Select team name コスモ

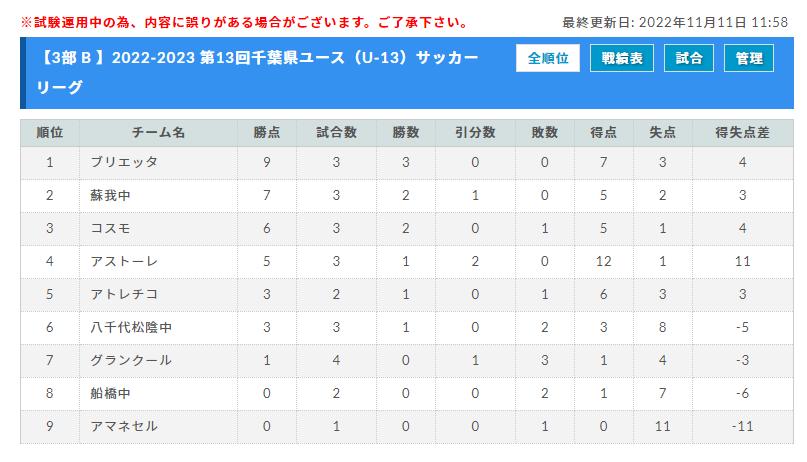tap(111, 228)
